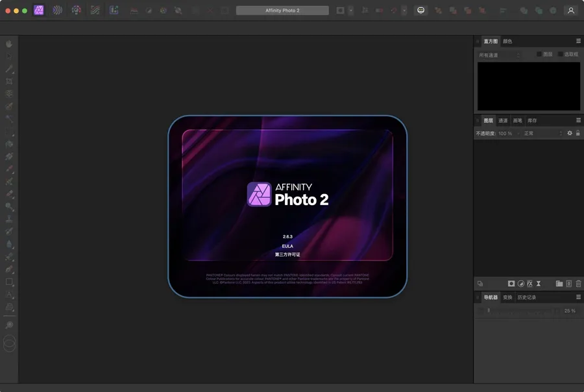Open the Liquify Persona
Screen dimensions: 584x392
(x=58, y=10)
